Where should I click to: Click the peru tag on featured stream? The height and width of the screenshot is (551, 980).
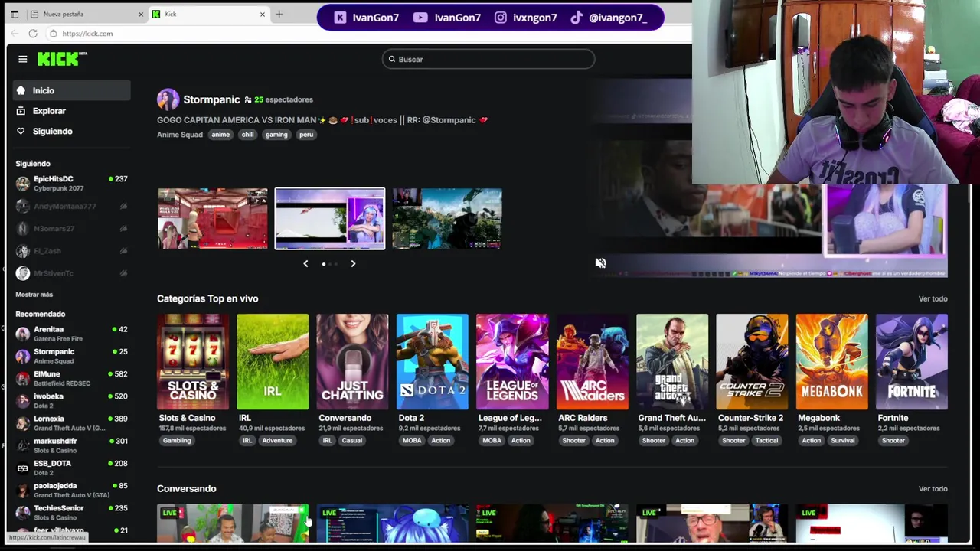306,135
